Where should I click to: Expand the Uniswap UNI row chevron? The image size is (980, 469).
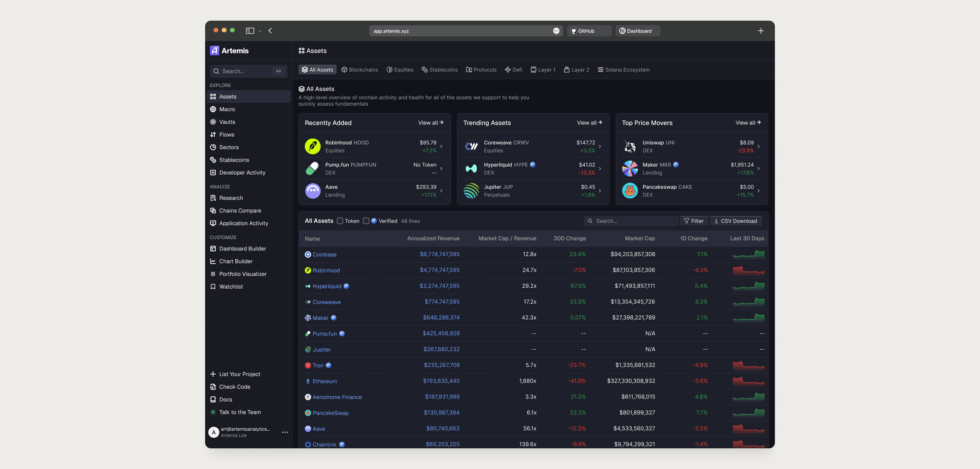pyautogui.click(x=758, y=146)
